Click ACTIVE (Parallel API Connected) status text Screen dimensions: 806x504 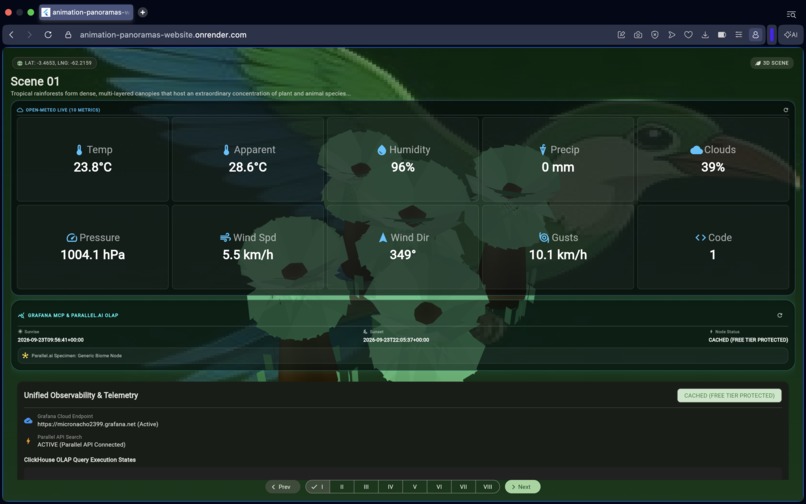coord(81,444)
